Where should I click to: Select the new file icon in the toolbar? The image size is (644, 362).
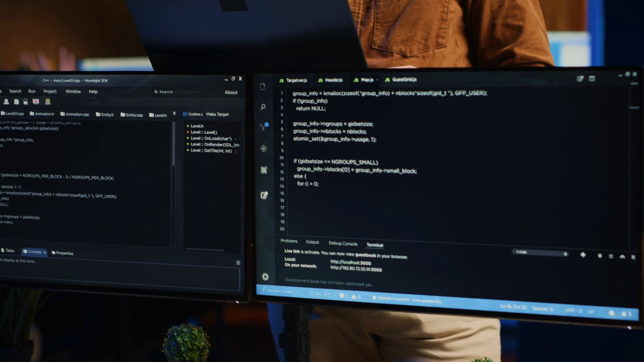(16, 102)
